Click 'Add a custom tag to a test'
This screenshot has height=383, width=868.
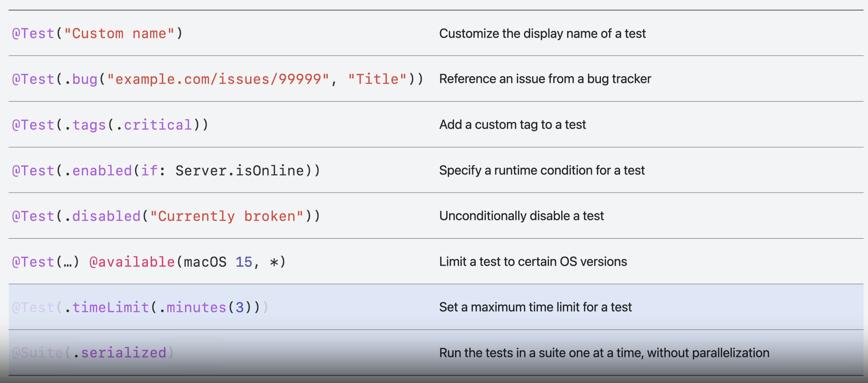tap(512, 125)
